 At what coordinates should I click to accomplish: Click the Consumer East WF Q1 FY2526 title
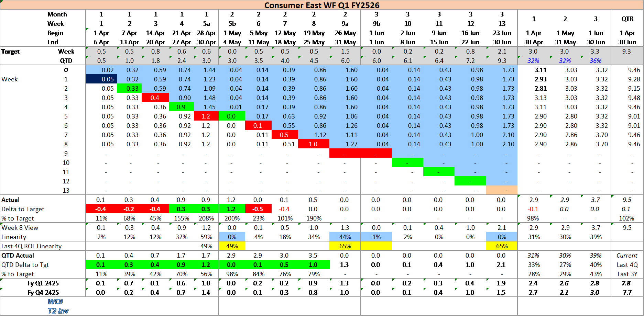321,5
